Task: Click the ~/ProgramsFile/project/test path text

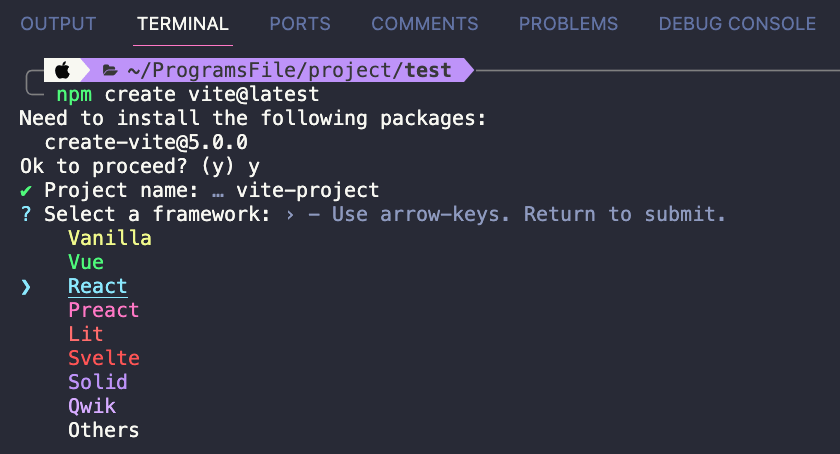Action: (x=289, y=70)
